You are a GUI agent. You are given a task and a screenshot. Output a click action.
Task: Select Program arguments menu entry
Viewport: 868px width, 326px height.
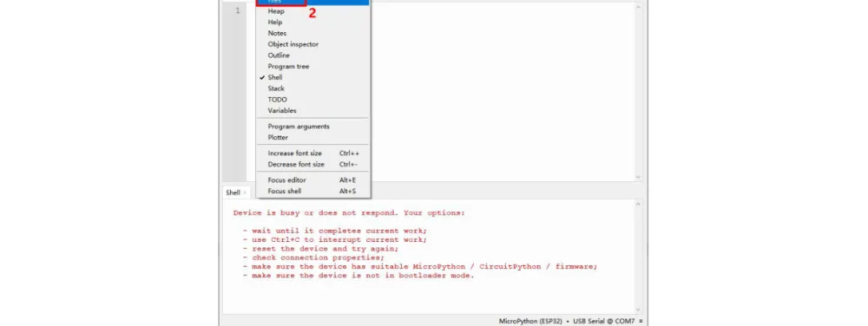click(x=312, y=127)
